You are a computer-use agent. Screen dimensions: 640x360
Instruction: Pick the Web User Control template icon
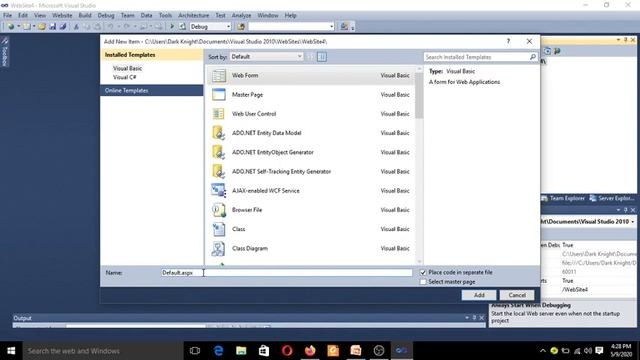pyautogui.click(x=219, y=114)
